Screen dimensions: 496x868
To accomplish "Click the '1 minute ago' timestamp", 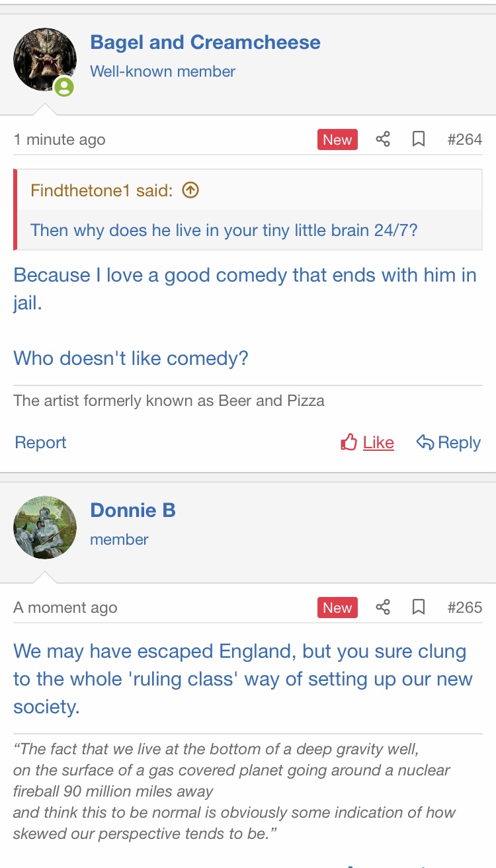I will tap(60, 139).
